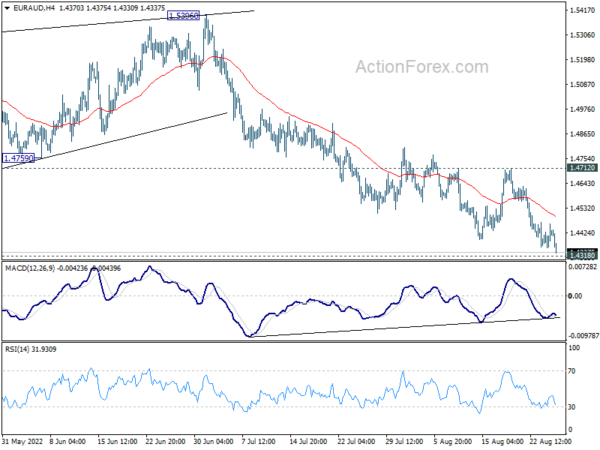Click the MACD(12,26,9) indicator label
Image resolution: width=600 pixels, height=450 pixels.
(30, 268)
